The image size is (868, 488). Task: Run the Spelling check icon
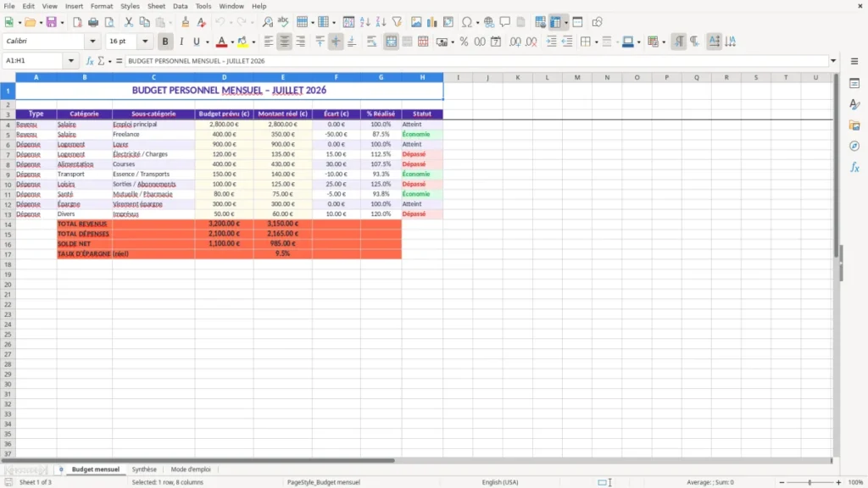tap(283, 22)
